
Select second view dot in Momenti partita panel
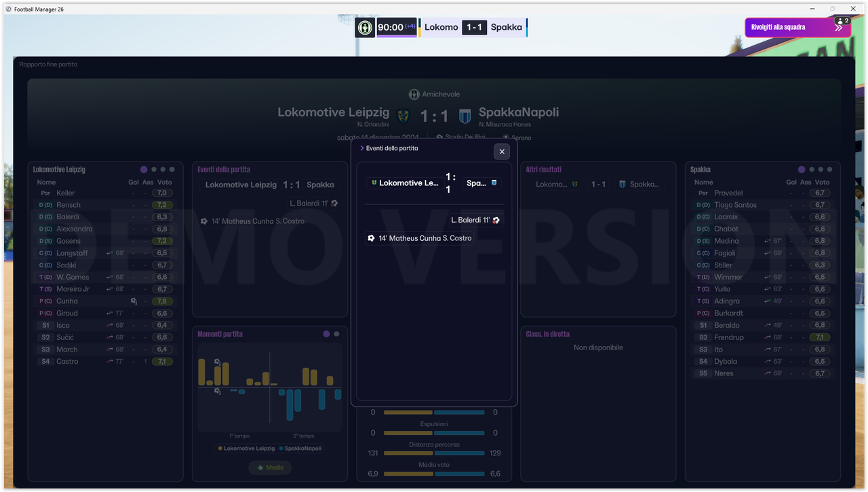[336, 334]
